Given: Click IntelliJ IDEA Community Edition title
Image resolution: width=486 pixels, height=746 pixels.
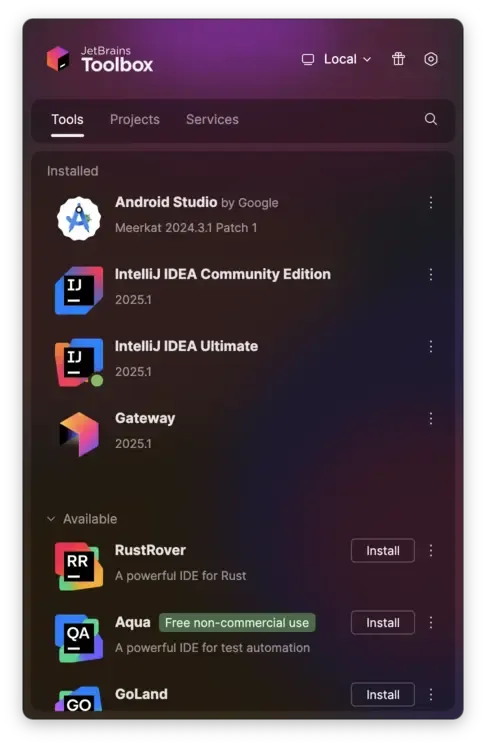Looking at the screenshot, I should point(223,275).
